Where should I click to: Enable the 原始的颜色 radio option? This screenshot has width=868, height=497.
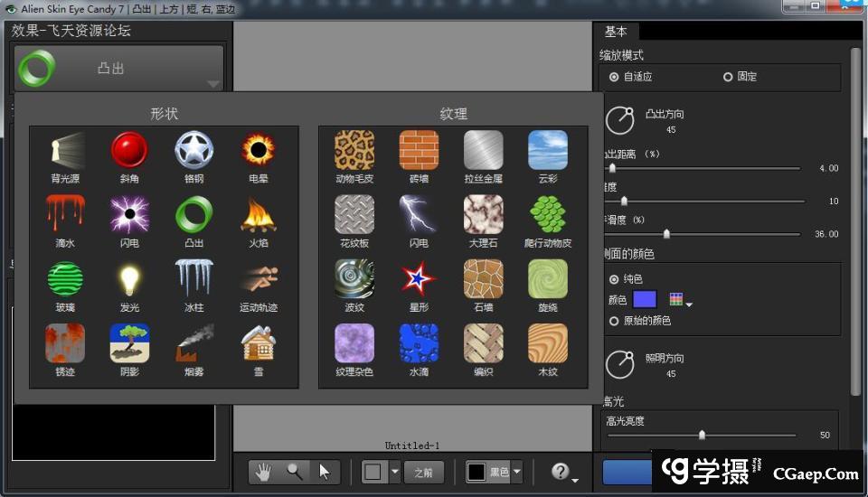pyautogui.click(x=614, y=321)
